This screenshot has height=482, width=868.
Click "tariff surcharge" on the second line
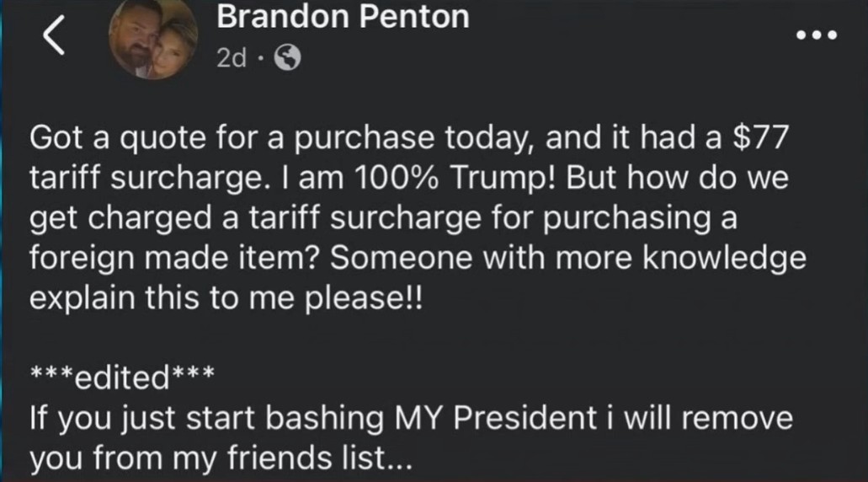click(146, 179)
